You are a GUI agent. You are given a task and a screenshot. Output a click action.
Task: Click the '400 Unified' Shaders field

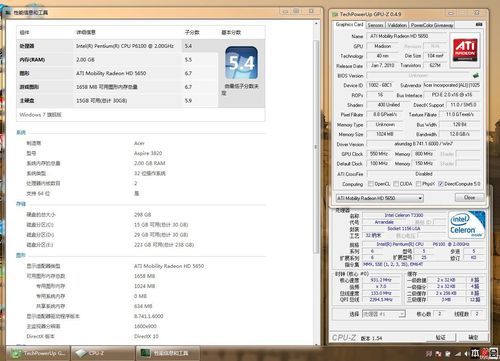[389, 105]
